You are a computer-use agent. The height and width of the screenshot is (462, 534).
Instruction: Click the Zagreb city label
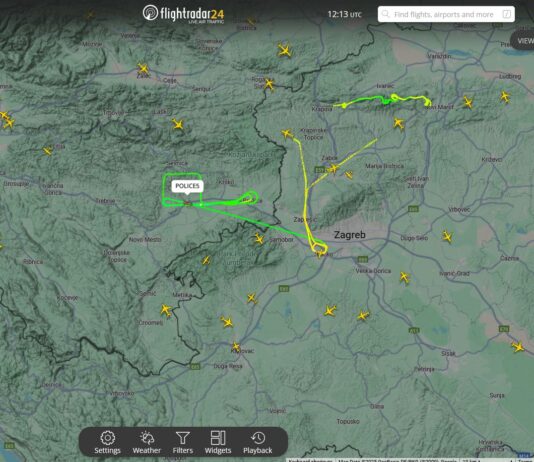[x=349, y=235]
